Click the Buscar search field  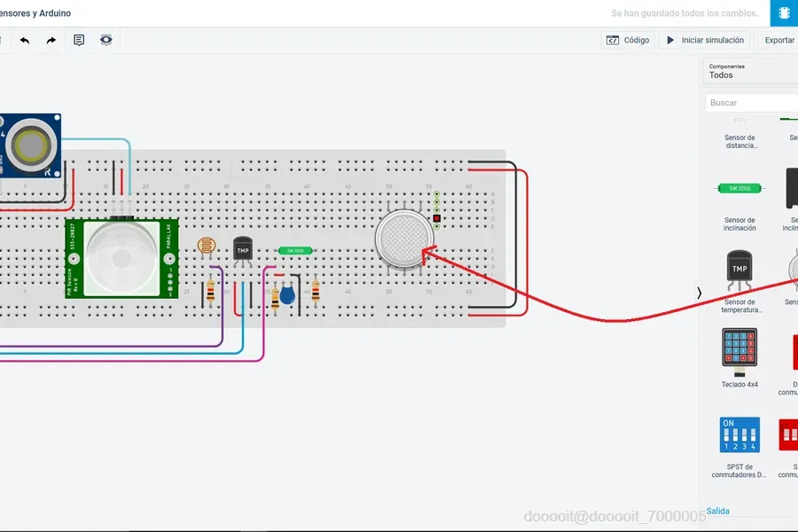(752, 103)
